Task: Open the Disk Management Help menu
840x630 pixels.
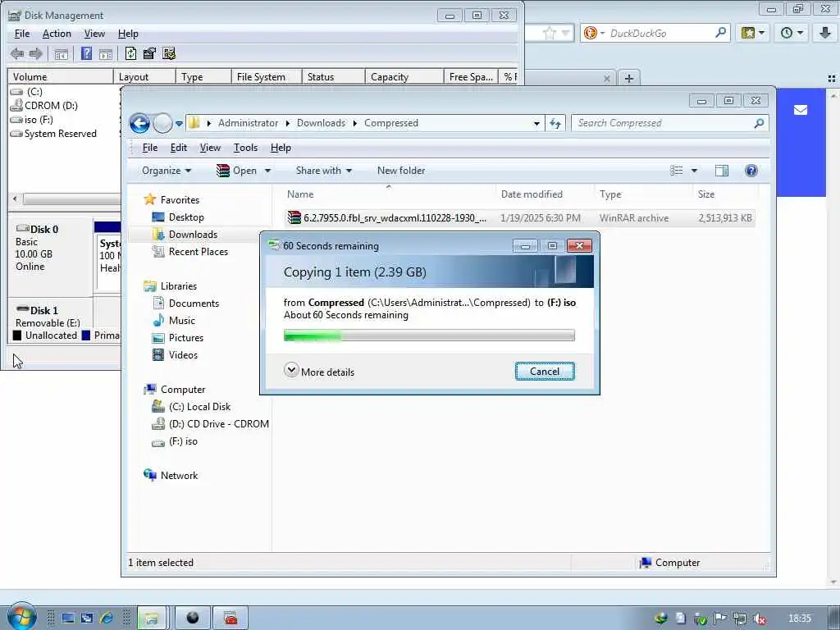Action: pyautogui.click(x=128, y=33)
